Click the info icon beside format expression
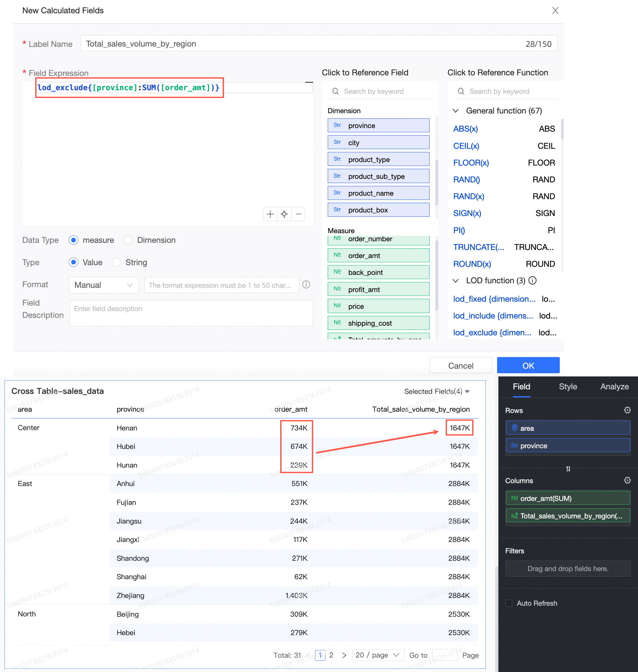 click(306, 285)
